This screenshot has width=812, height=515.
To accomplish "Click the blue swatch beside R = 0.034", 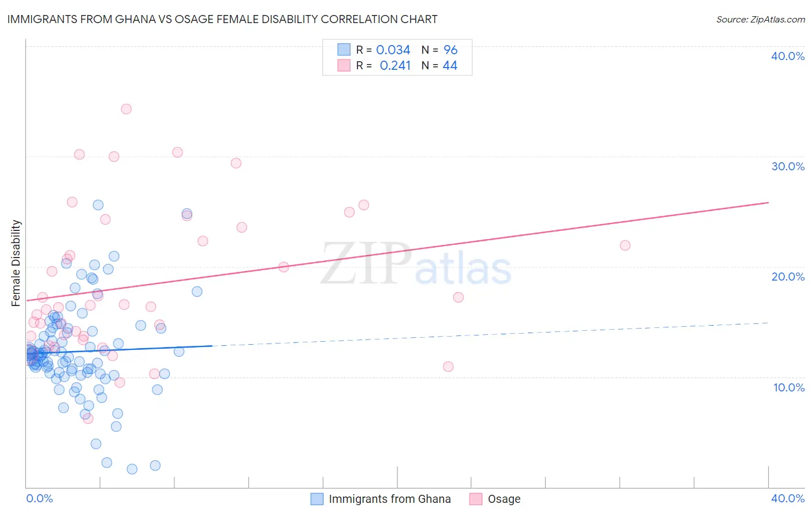I will [x=344, y=50].
